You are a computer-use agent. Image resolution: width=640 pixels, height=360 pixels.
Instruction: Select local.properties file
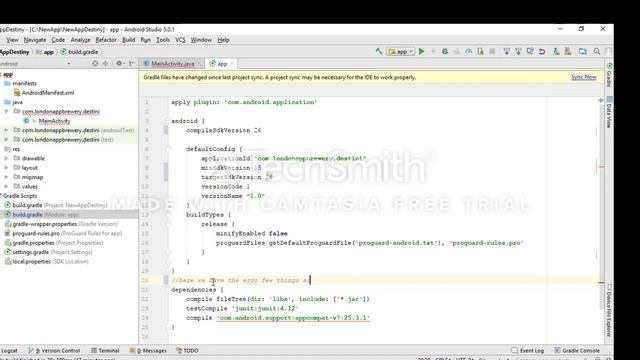47,262
